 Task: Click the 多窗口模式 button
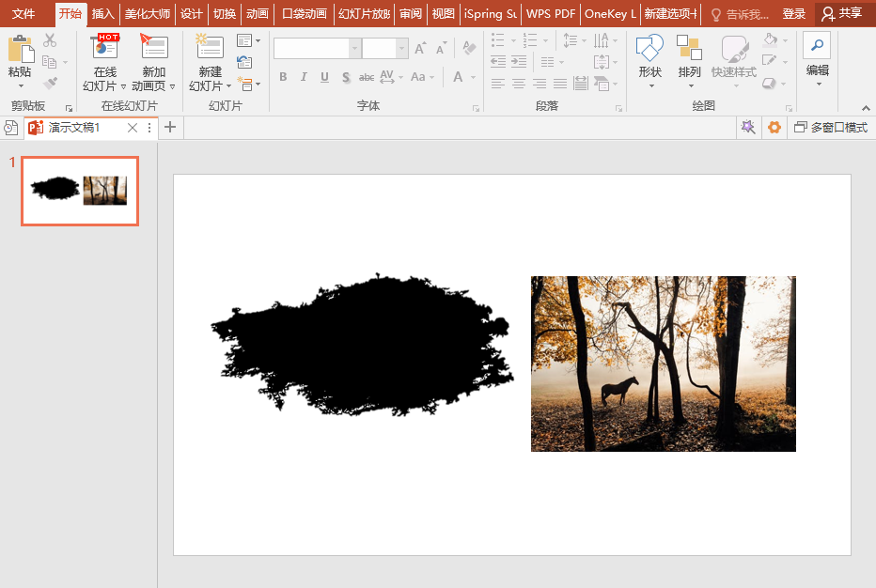tap(831, 128)
